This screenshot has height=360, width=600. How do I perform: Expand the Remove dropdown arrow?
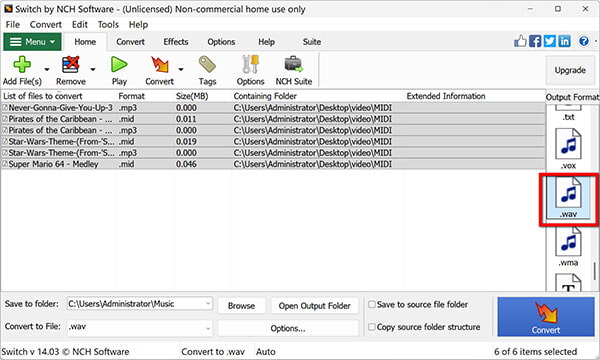point(93,70)
